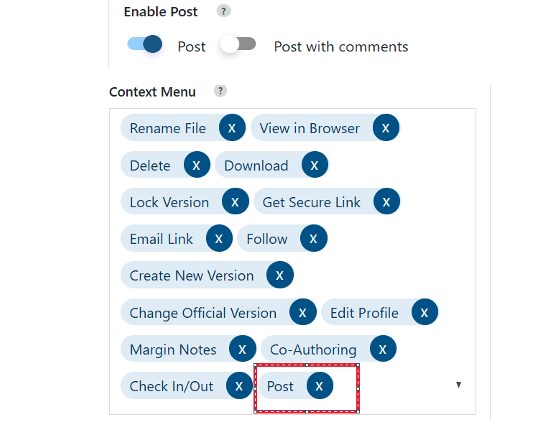This screenshot has width=544, height=421.
Task: Open Enable Post help question mark
Action: (x=223, y=11)
